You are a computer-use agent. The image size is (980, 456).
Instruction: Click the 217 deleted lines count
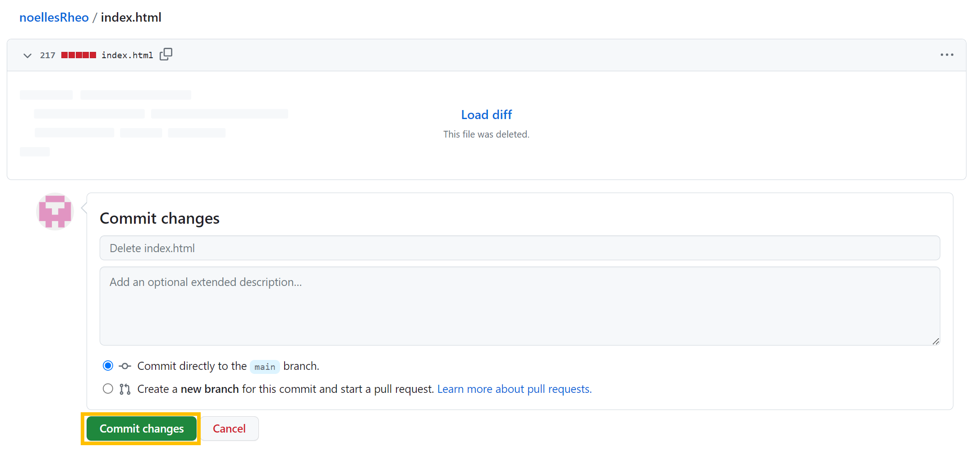[x=47, y=55]
